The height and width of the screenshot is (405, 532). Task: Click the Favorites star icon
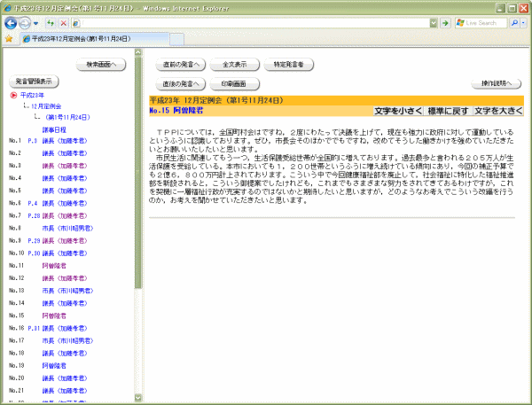click(9, 39)
